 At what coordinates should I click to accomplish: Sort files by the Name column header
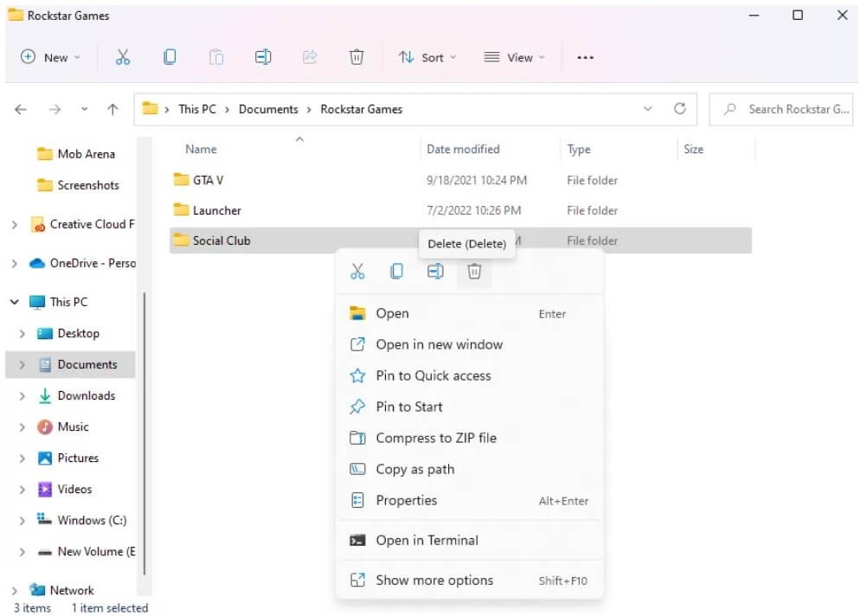pos(201,149)
